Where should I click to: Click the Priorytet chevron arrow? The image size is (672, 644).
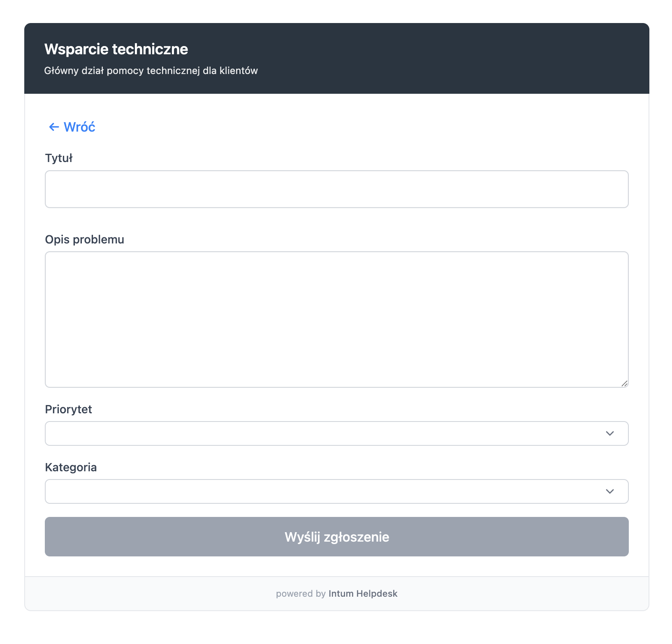[x=610, y=433]
